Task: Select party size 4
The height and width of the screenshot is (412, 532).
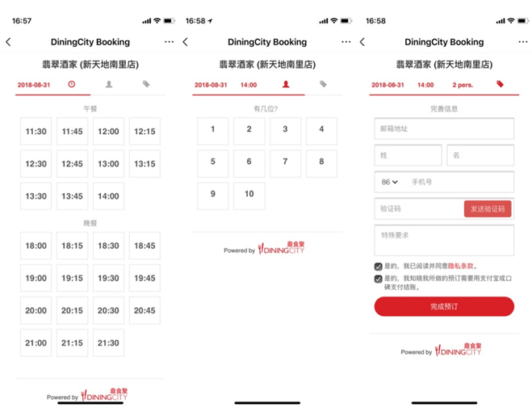Action: point(321,132)
